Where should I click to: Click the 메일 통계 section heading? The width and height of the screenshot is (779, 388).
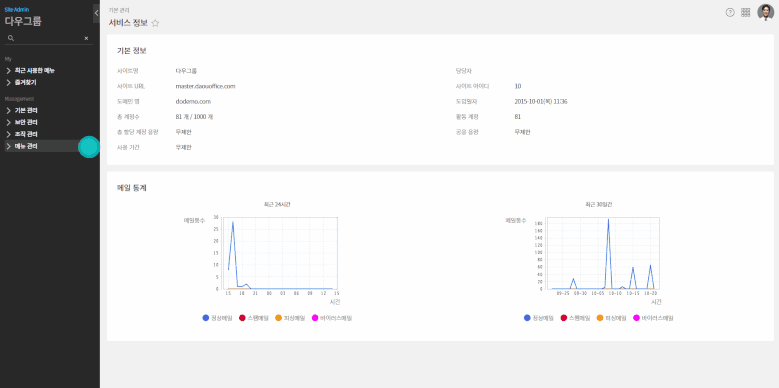[x=132, y=188]
